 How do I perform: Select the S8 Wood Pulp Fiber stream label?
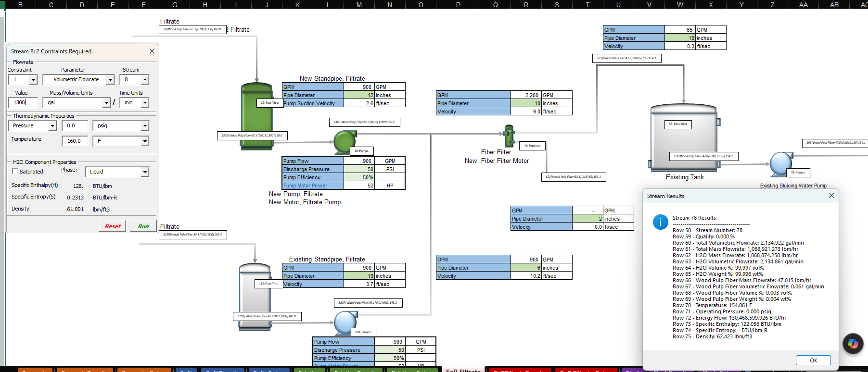pos(192,29)
